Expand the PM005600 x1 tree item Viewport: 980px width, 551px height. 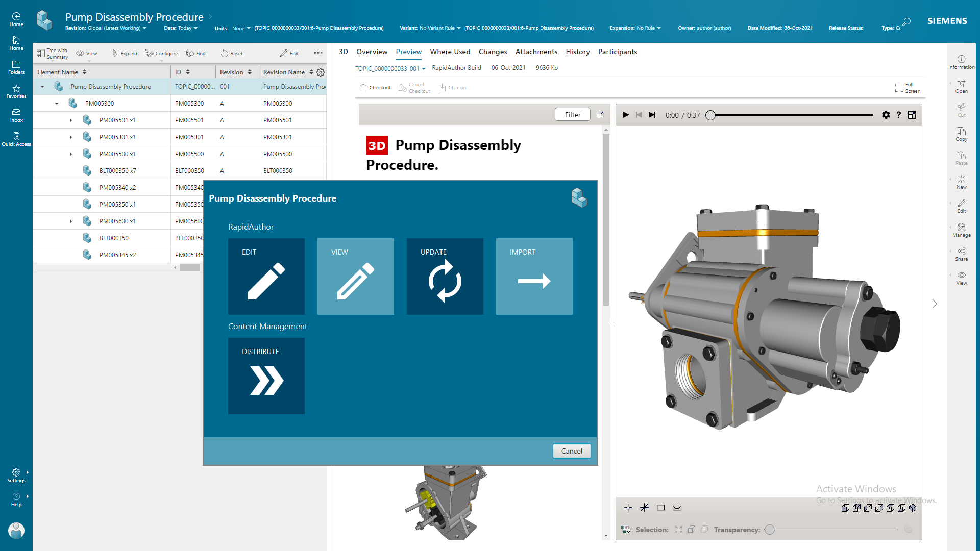(70, 221)
